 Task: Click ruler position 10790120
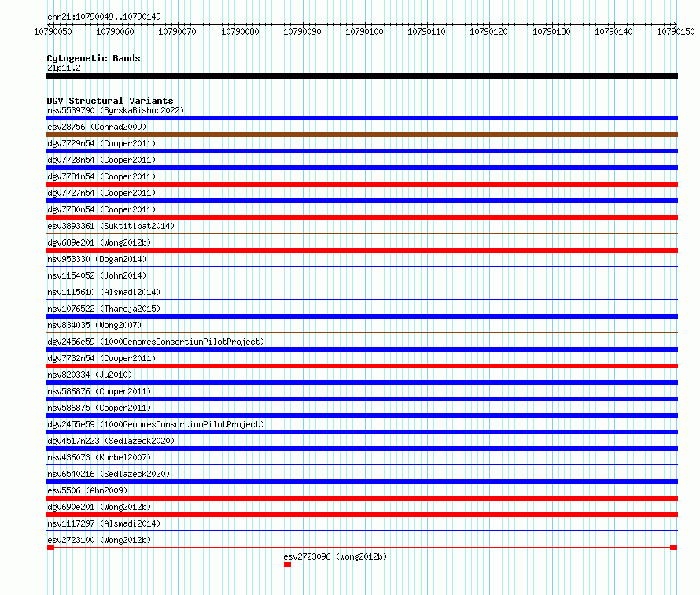tap(489, 31)
